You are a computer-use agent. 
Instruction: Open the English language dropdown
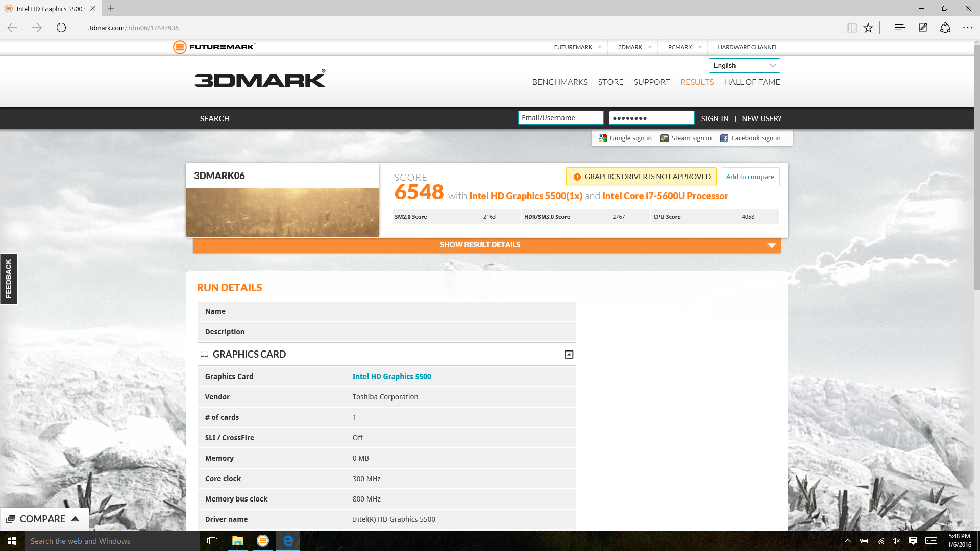click(x=744, y=65)
